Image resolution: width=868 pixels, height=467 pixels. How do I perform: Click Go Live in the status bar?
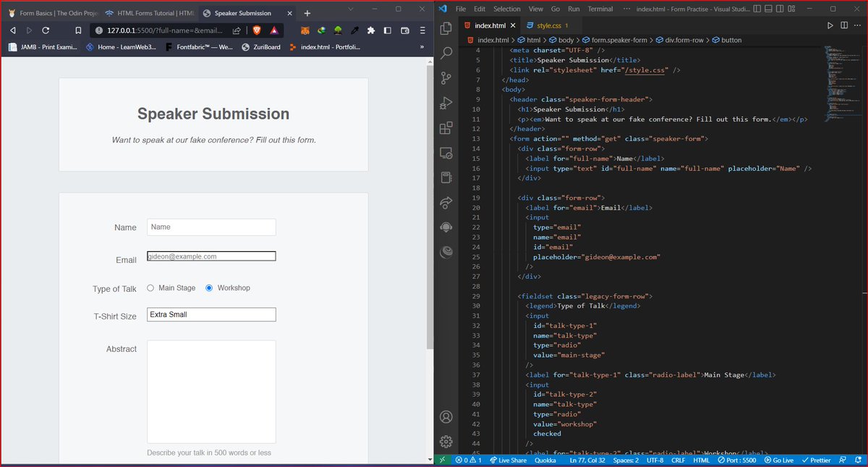click(x=778, y=460)
